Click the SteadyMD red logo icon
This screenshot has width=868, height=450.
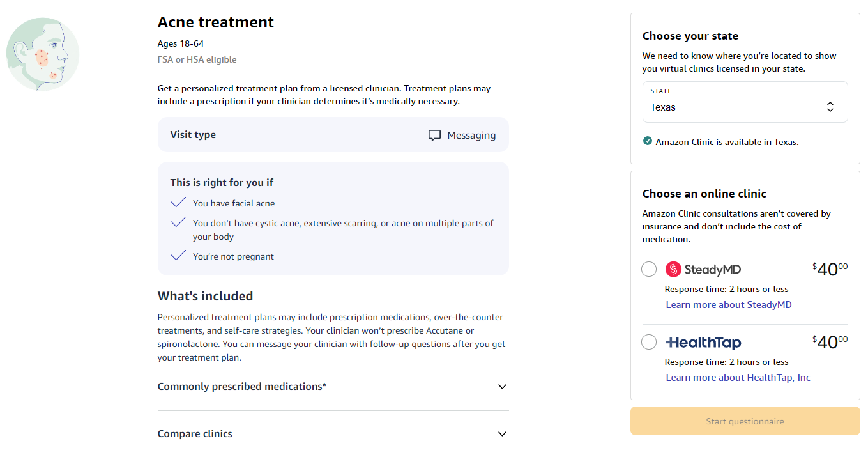673,269
